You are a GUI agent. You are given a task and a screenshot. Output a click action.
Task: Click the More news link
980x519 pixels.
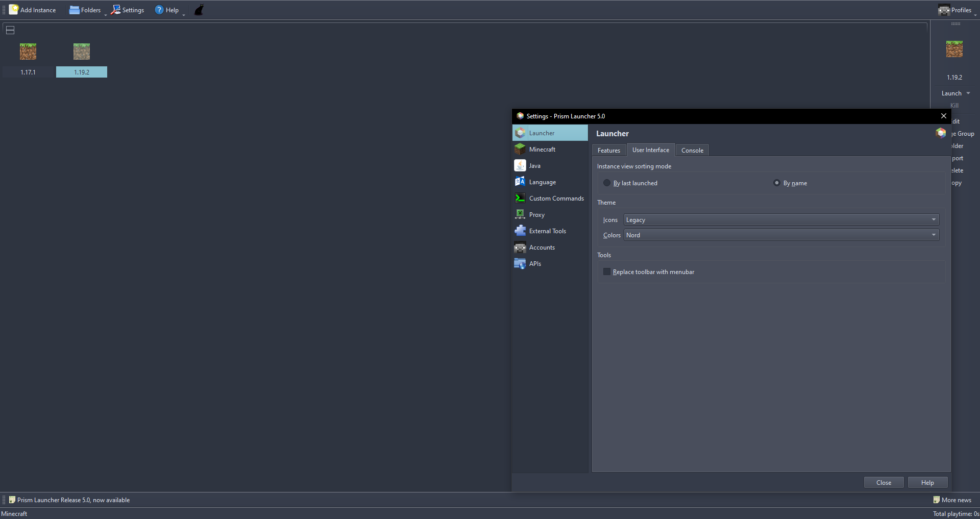coord(957,500)
